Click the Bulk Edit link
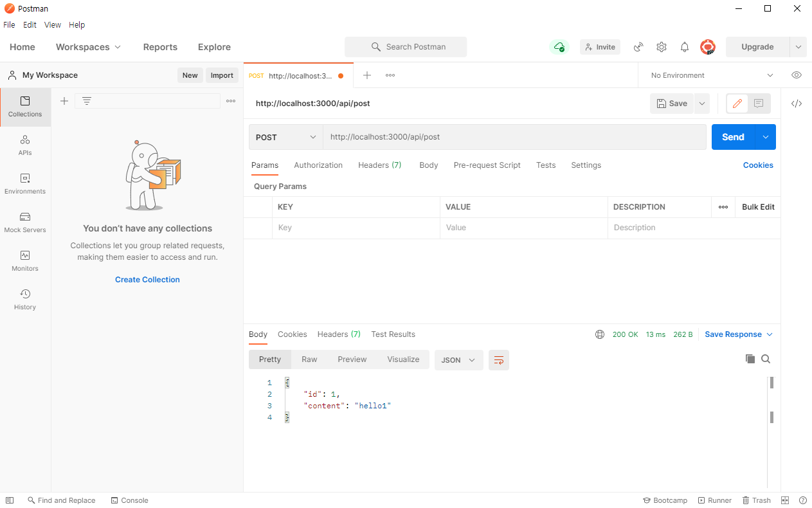This screenshot has height=508, width=812. (758, 207)
